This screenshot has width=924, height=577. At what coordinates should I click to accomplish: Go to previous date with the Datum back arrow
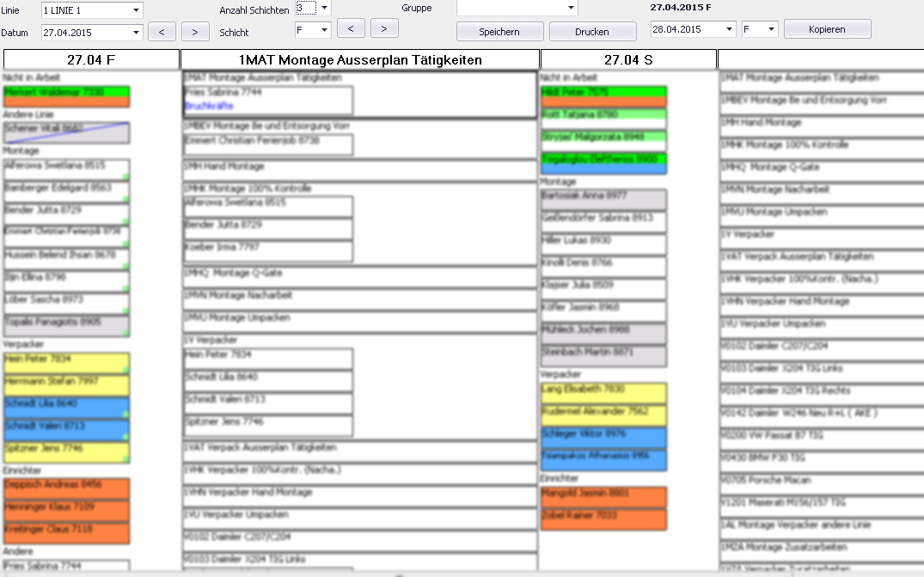[162, 32]
